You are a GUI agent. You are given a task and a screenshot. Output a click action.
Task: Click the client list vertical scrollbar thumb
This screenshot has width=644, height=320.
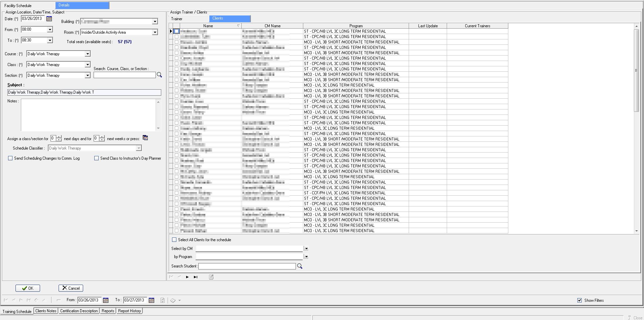point(636,70)
